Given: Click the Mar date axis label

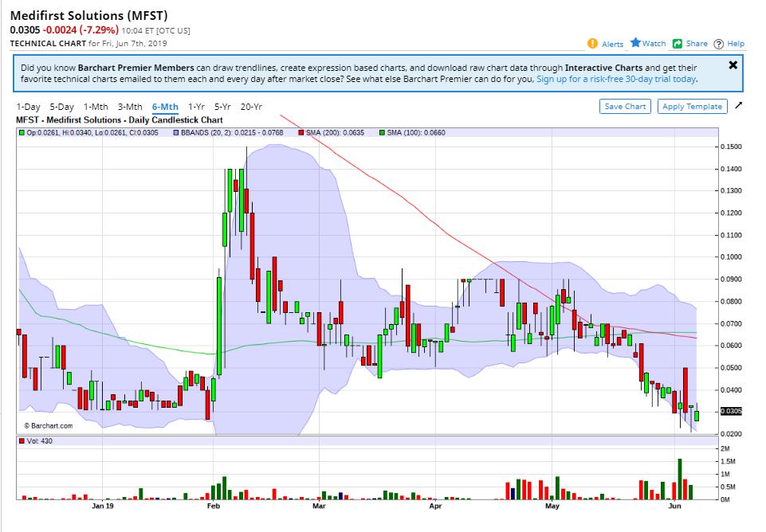Looking at the screenshot, I should pos(319,507).
